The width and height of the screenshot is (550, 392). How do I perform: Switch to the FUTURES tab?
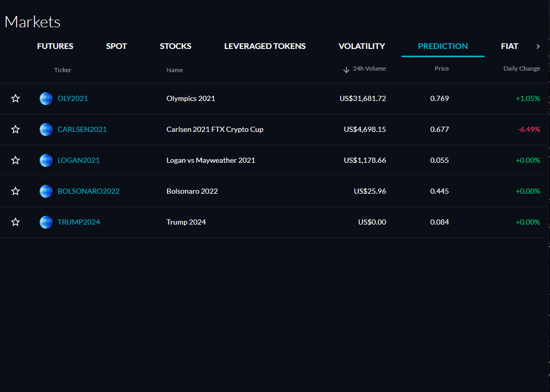[x=55, y=46]
